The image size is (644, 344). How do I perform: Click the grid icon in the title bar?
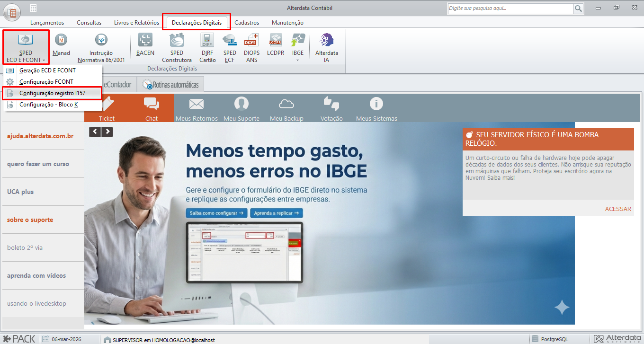34,8
